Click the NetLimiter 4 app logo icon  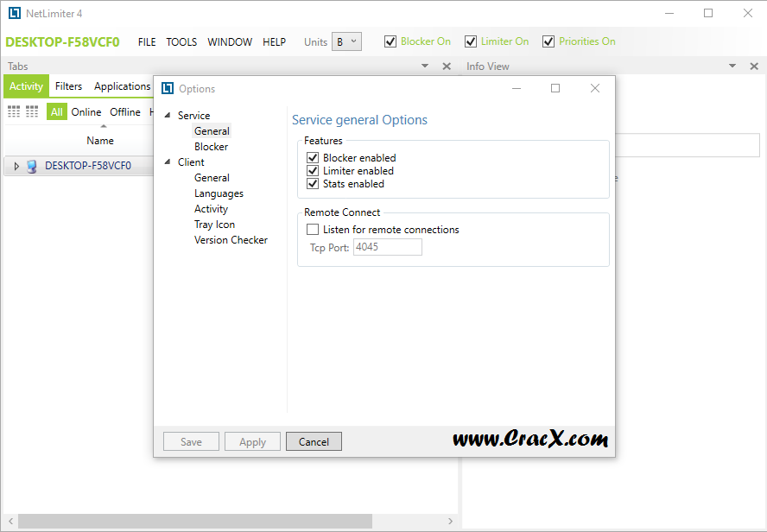[x=14, y=14]
